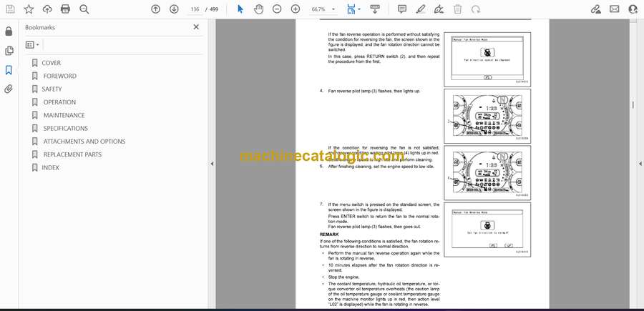Click the monitor figure with lamp 3
This screenshot has height=311, width=644.
point(487,116)
